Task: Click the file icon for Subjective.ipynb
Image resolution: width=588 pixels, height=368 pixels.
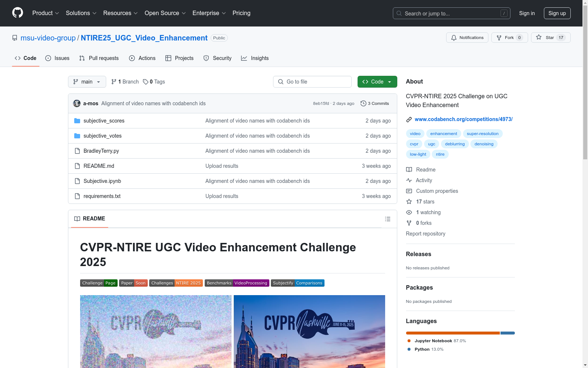Action: (x=77, y=181)
